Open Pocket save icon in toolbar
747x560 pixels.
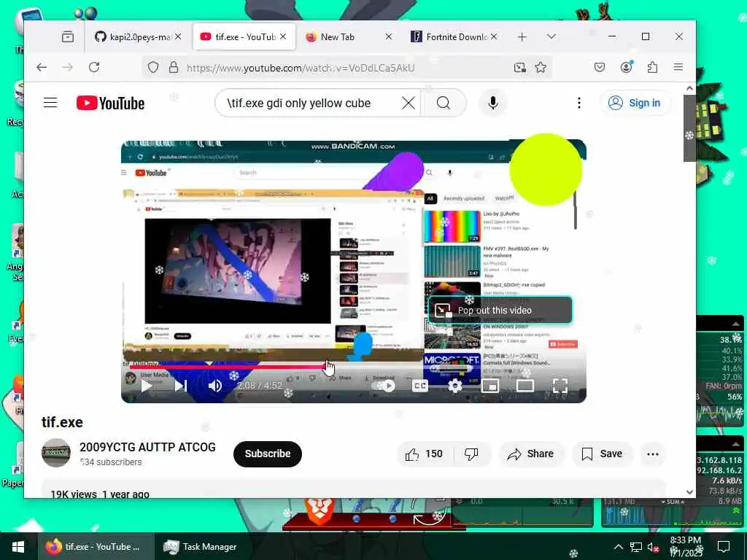[x=600, y=67]
